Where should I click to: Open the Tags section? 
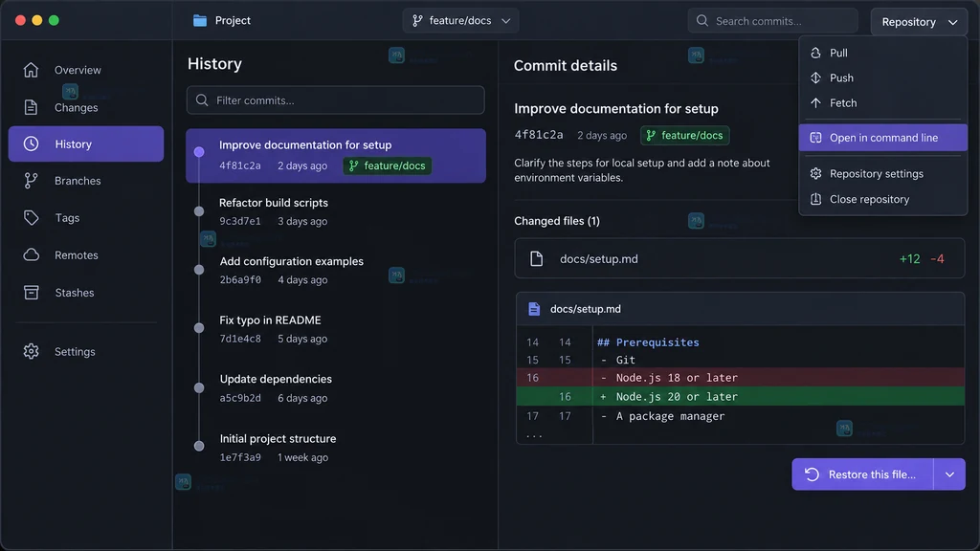click(x=85, y=217)
